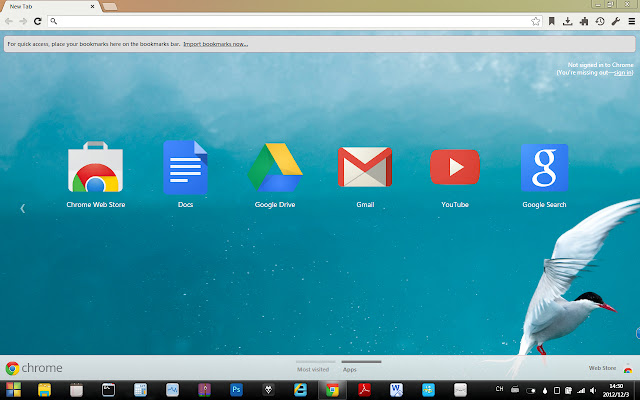Open Adobe Reader from the taskbar
The width and height of the screenshot is (640, 400).
pyautogui.click(x=364, y=390)
